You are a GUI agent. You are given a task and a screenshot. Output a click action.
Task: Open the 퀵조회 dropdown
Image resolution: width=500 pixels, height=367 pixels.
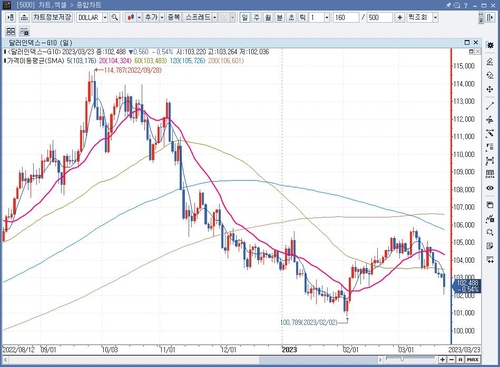click(x=435, y=17)
